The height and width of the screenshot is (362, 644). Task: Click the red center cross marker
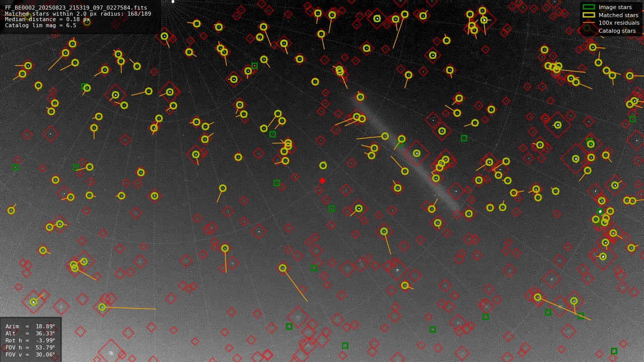[x=322, y=181]
